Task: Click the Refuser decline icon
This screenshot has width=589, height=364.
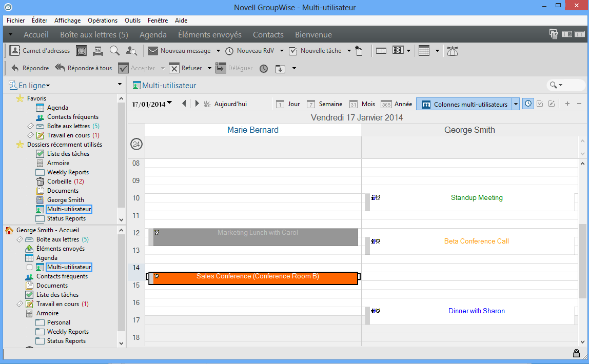Action: (174, 68)
